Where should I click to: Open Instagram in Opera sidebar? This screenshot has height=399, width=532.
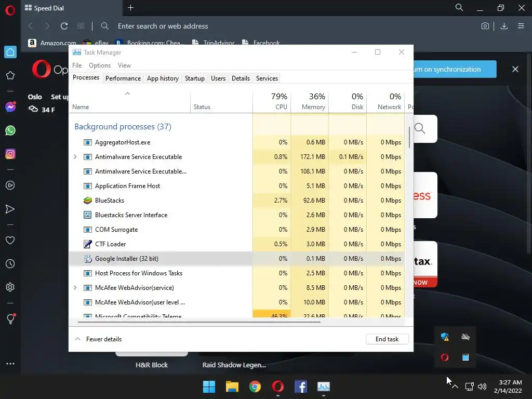pos(10,154)
